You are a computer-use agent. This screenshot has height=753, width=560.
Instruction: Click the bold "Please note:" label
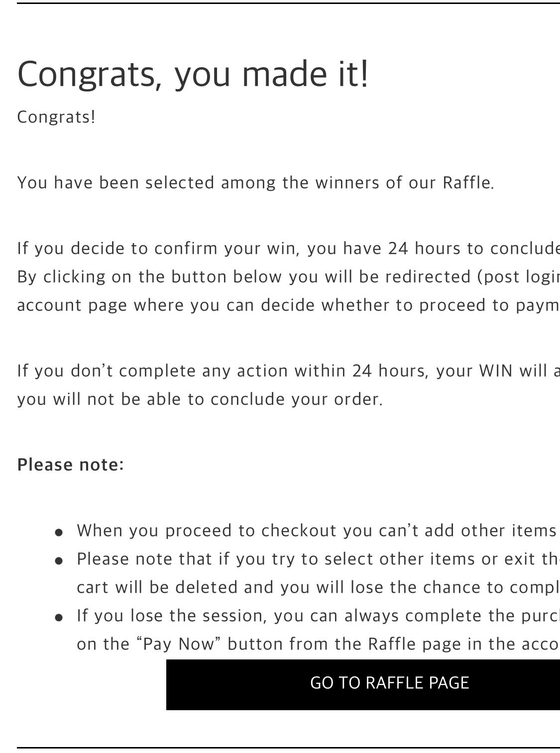70,464
